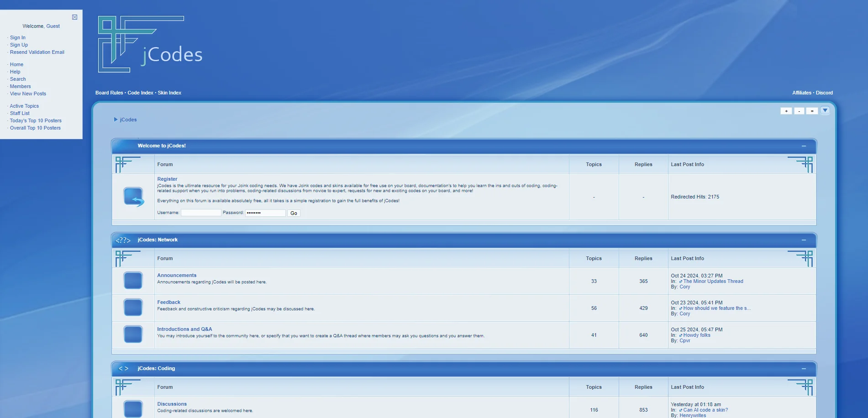Click the plus font size button
The image size is (868, 418).
(x=786, y=111)
